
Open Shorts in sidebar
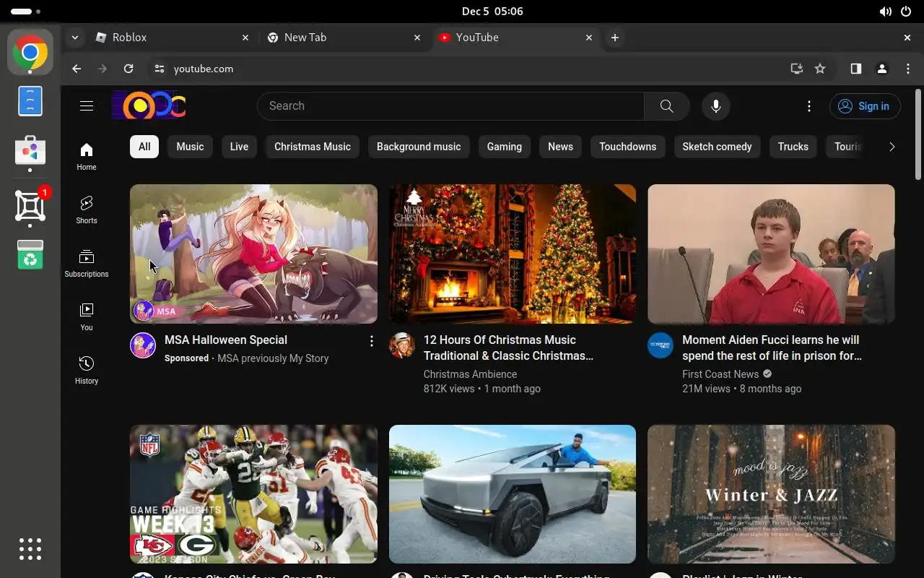coord(87,210)
